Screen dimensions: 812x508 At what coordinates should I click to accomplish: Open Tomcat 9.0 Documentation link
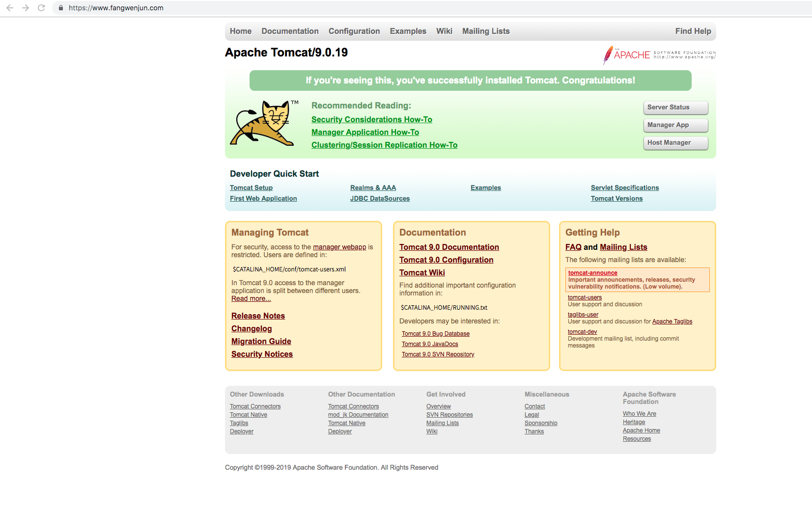pyautogui.click(x=449, y=247)
